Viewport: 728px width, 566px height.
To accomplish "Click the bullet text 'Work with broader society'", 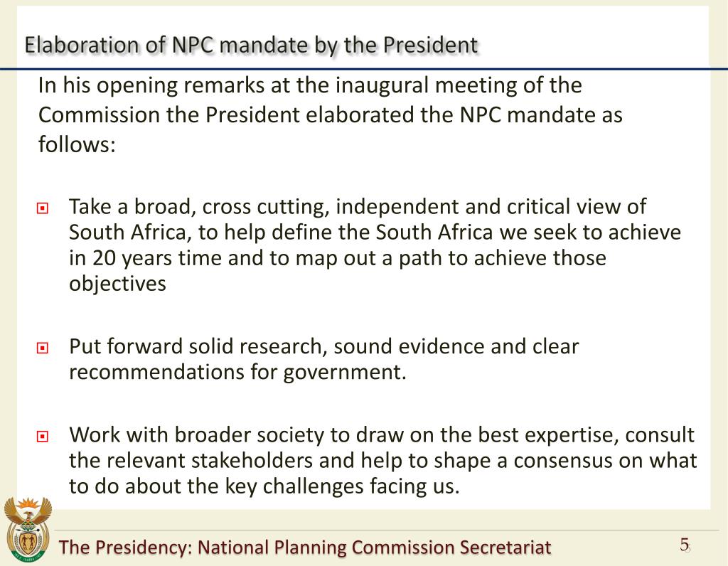I will 383,460.
